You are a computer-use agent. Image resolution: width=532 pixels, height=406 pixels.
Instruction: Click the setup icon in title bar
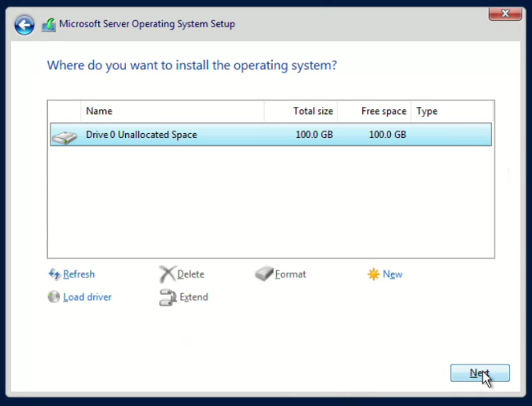coord(49,24)
